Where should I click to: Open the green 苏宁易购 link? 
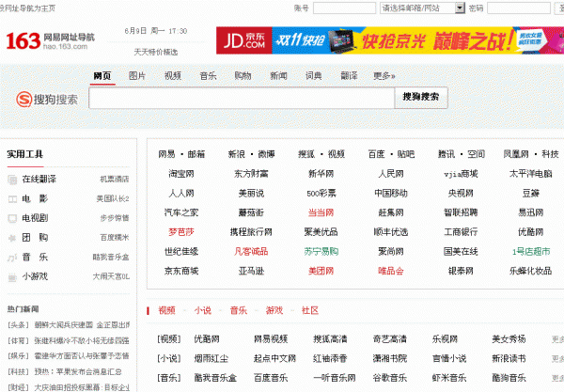pos(321,252)
